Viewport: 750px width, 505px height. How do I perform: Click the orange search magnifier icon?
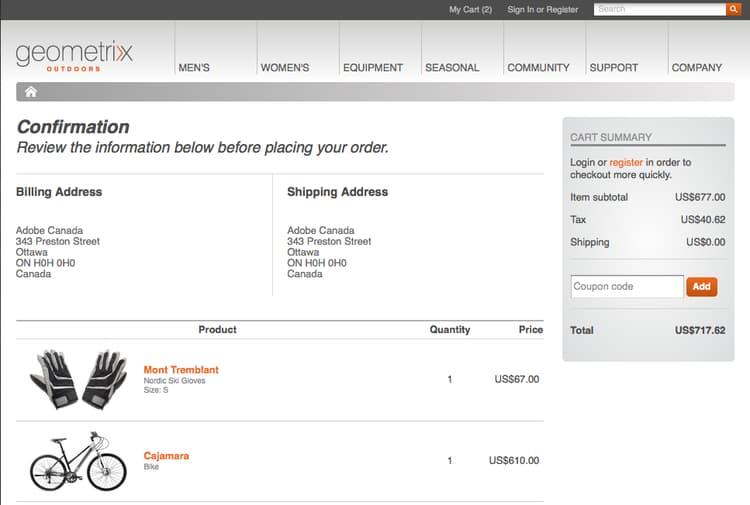733,9
